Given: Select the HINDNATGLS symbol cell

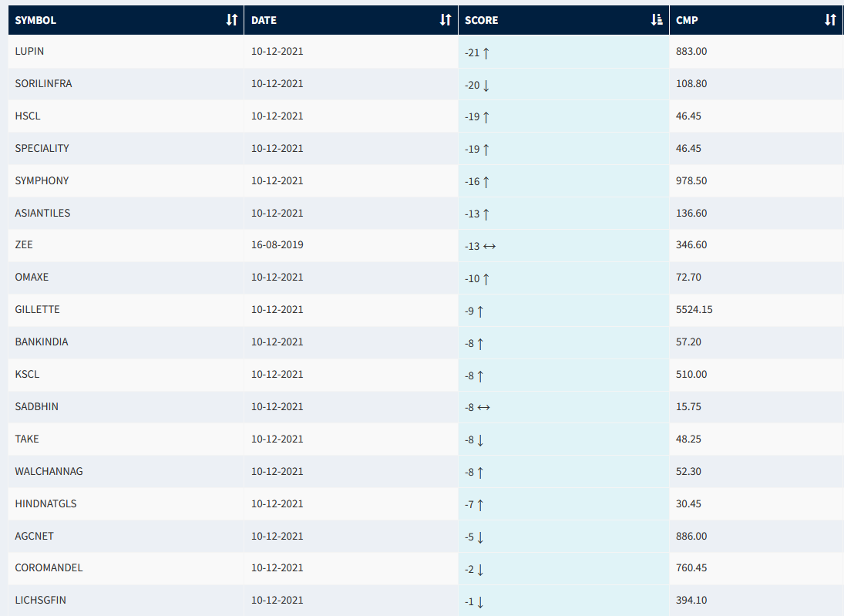Looking at the screenshot, I should 126,503.
